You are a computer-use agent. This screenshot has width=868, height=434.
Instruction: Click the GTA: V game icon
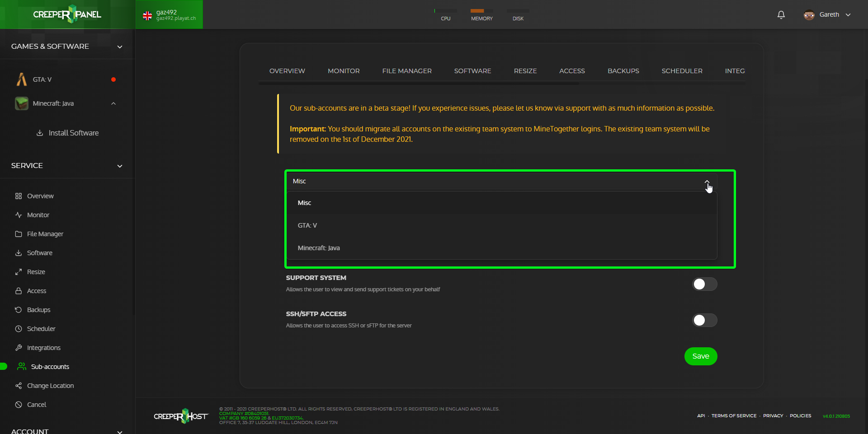pyautogui.click(x=21, y=79)
